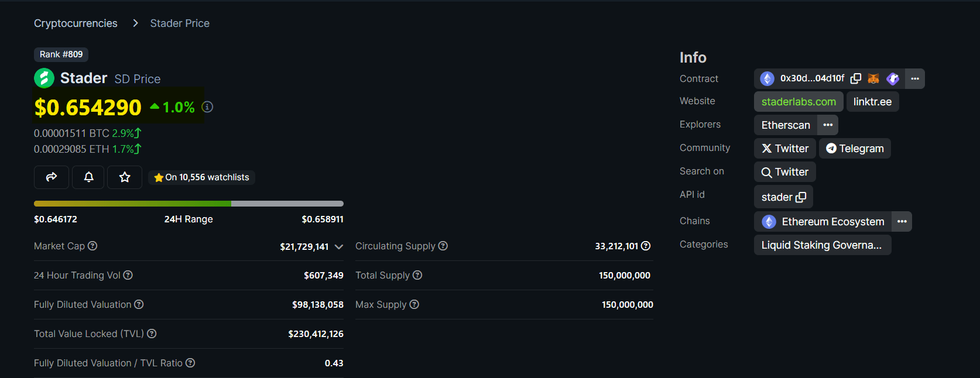Open the Telegram community link
Image resolution: width=980 pixels, height=378 pixels.
(x=855, y=149)
